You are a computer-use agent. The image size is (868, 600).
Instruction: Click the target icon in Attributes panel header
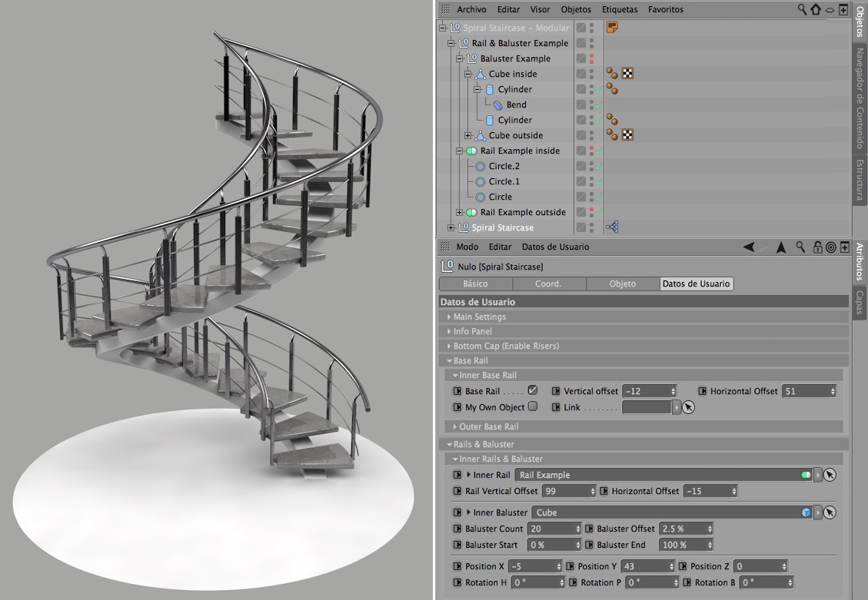[x=830, y=247]
